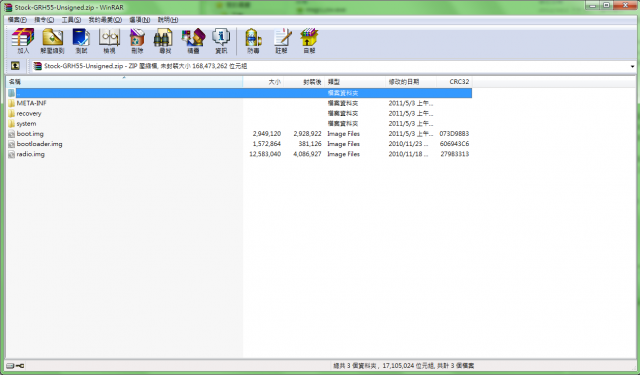Select the radio.img file name

31,154
